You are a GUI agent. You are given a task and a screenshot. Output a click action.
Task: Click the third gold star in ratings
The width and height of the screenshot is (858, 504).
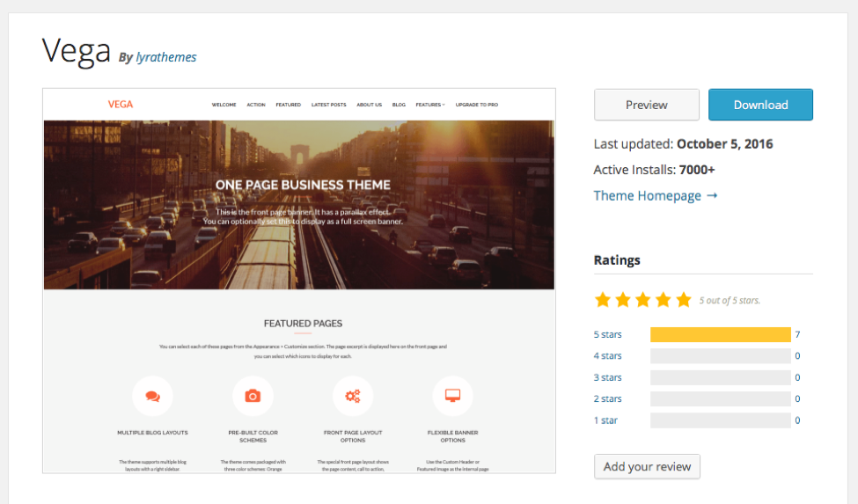(643, 300)
